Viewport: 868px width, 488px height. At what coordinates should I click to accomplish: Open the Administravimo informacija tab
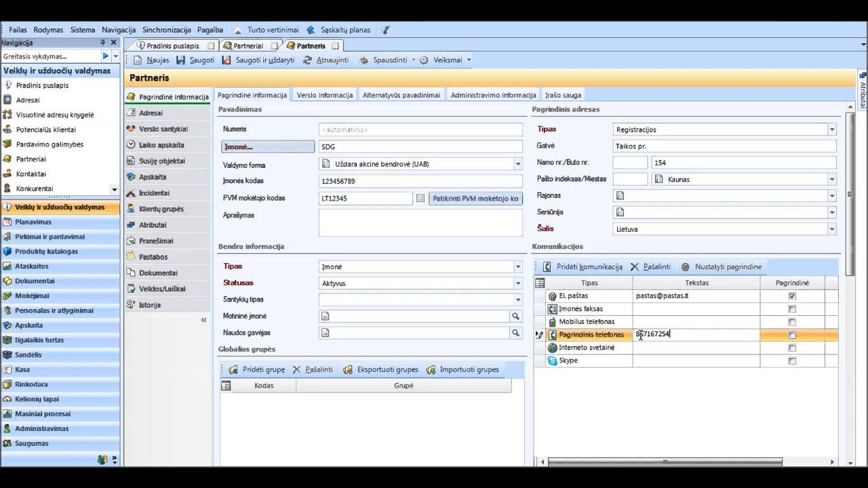494,95
